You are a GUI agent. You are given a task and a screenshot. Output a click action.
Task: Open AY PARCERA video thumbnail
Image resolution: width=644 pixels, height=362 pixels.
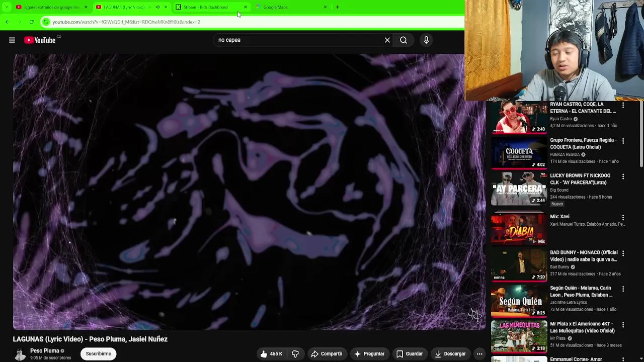coord(519,190)
